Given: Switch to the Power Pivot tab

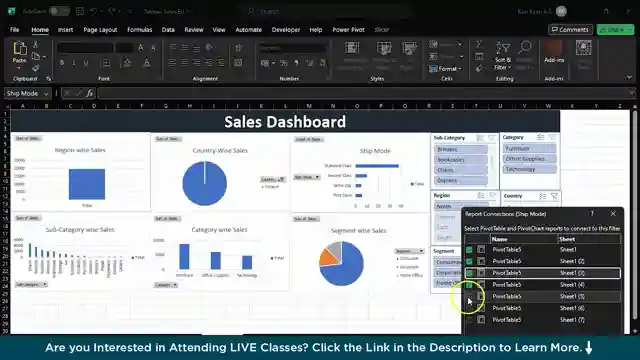Looking at the screenshot, I should tap(348, 29).
